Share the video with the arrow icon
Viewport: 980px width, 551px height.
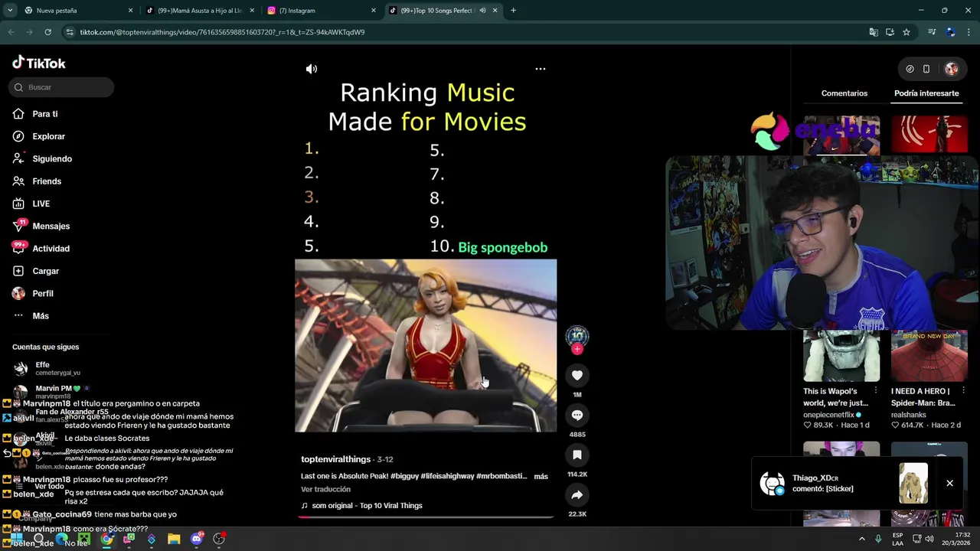(577, 494)
